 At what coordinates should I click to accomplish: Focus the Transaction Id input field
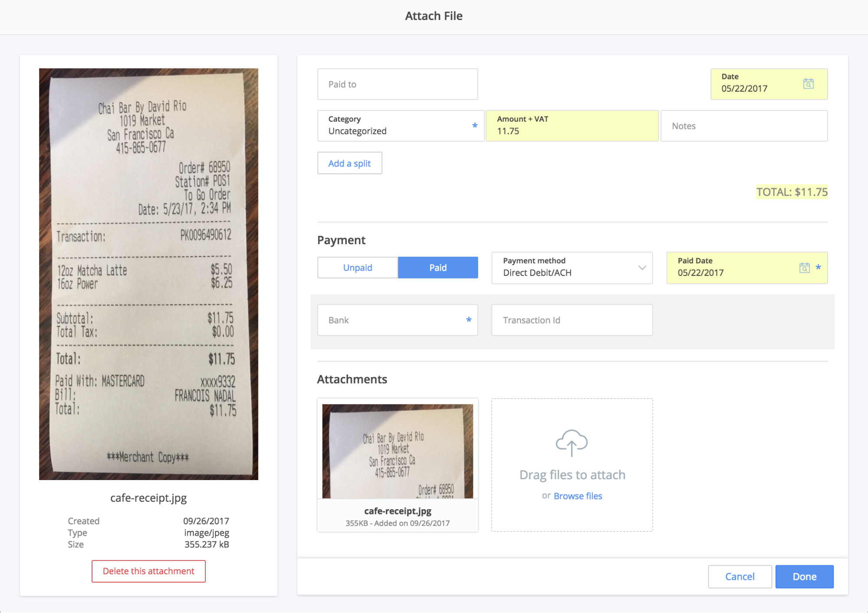tap(572, 320)
